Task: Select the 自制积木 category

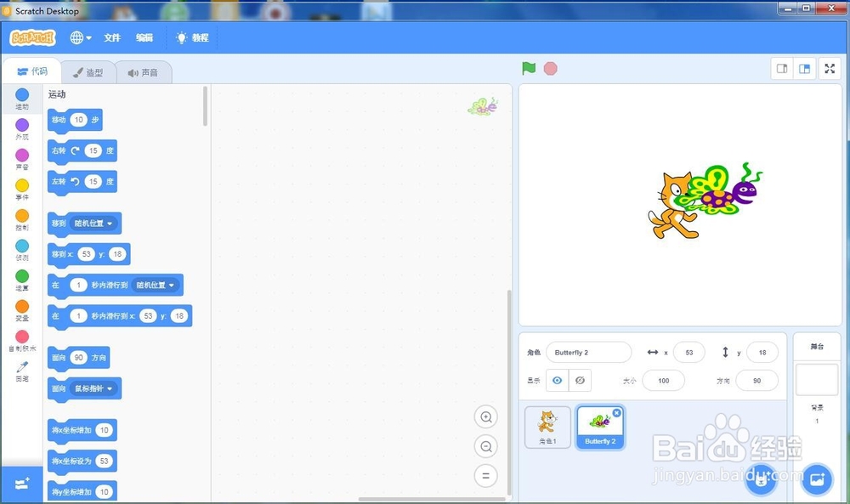Action: 22,342
